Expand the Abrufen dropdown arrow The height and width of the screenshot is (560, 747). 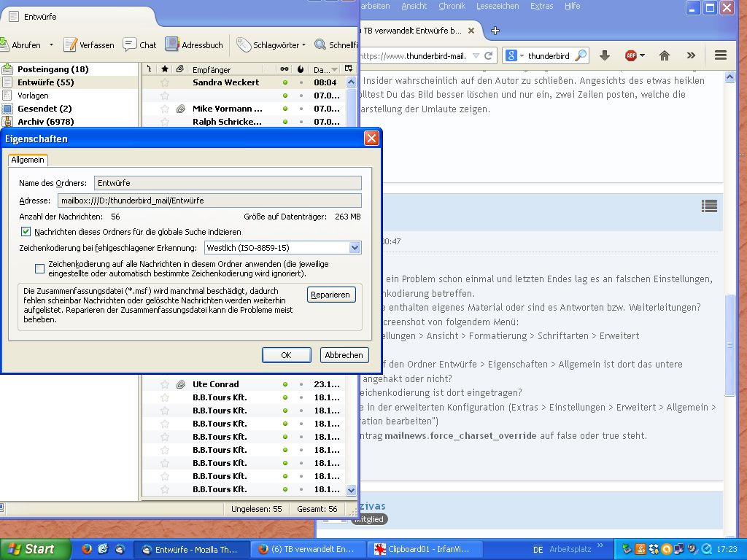[51, 45]
